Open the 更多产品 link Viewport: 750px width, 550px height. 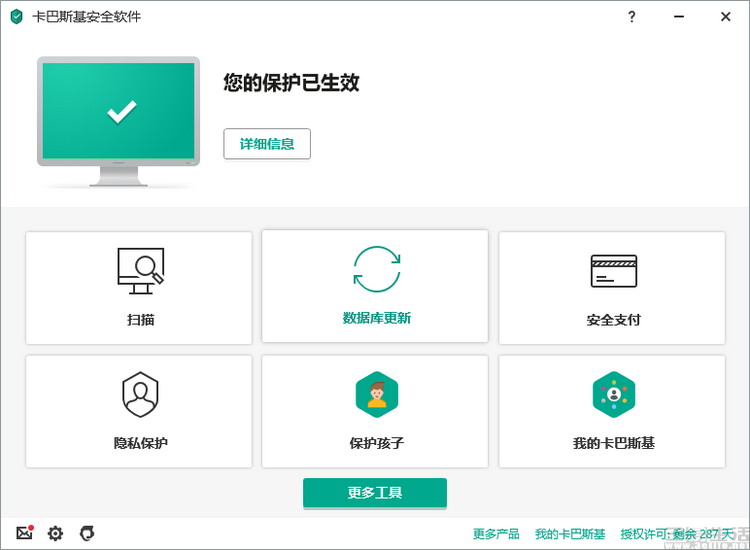pyautogui.click(x=496, y=534)
